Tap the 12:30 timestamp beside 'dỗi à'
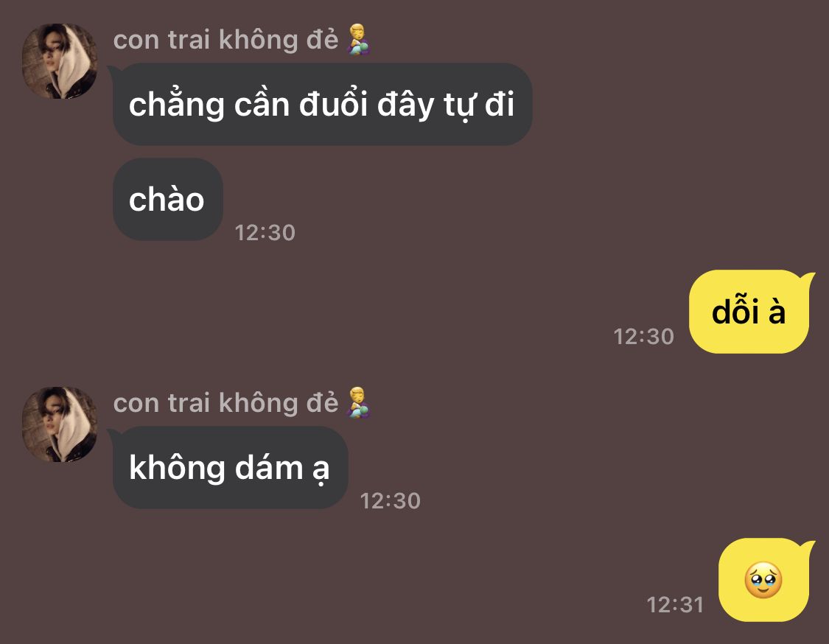The width and height of the screenshot is (829, 644). 643,336
